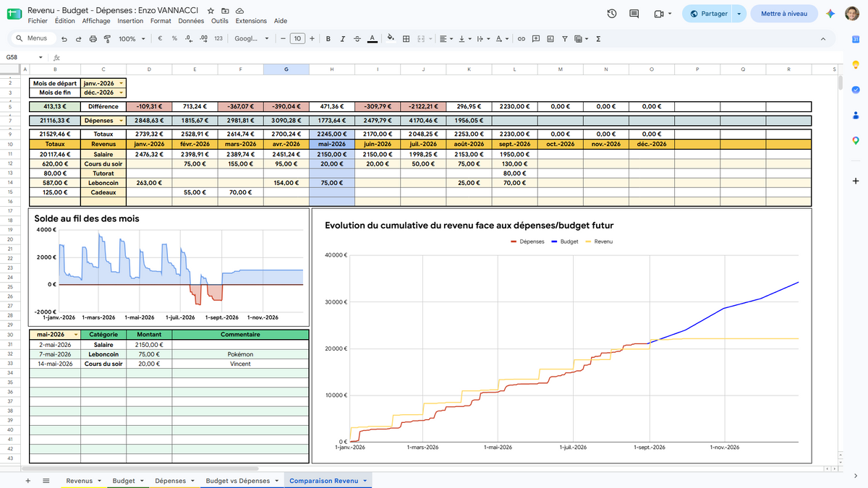The width and height of the screenshot is (868, 488).
Task: Open the text color picker
Action: point(372,39)
